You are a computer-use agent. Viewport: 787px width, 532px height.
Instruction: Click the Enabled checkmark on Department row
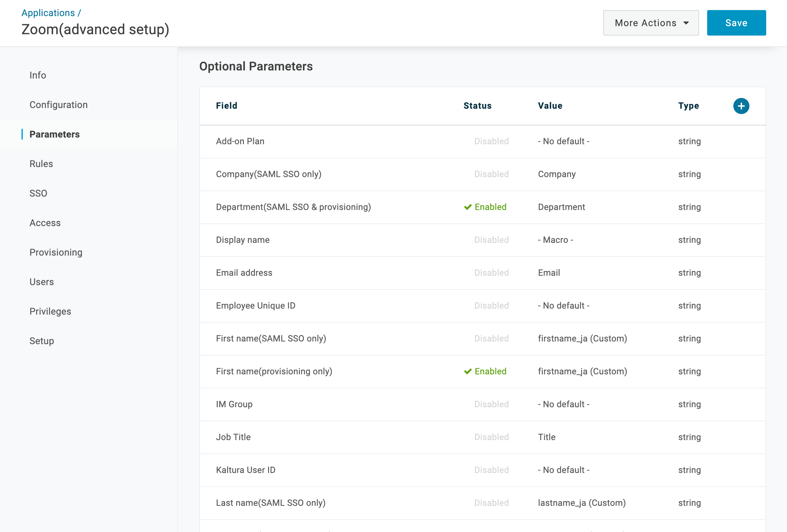pos(468,207)
